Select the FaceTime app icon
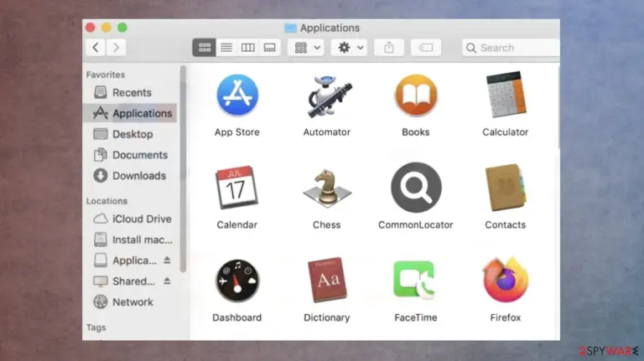The width and height of the screenshot is (644, 361). point(415,280)
